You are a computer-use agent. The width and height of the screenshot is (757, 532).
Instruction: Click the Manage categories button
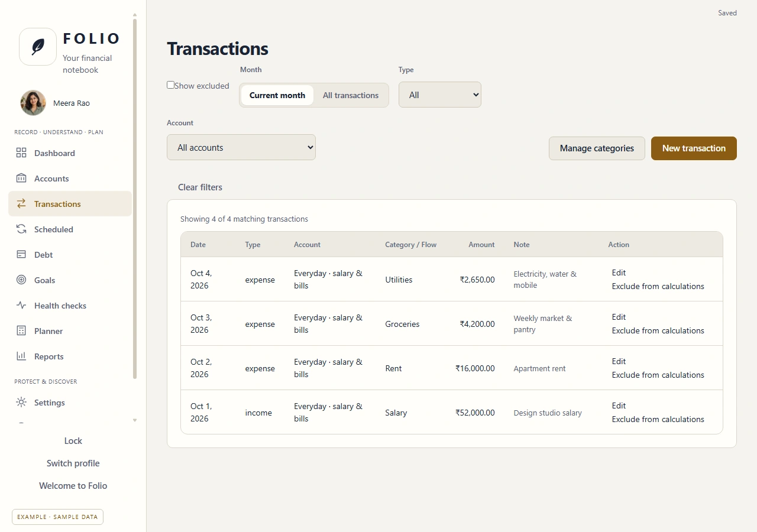(x=597, y=148)
